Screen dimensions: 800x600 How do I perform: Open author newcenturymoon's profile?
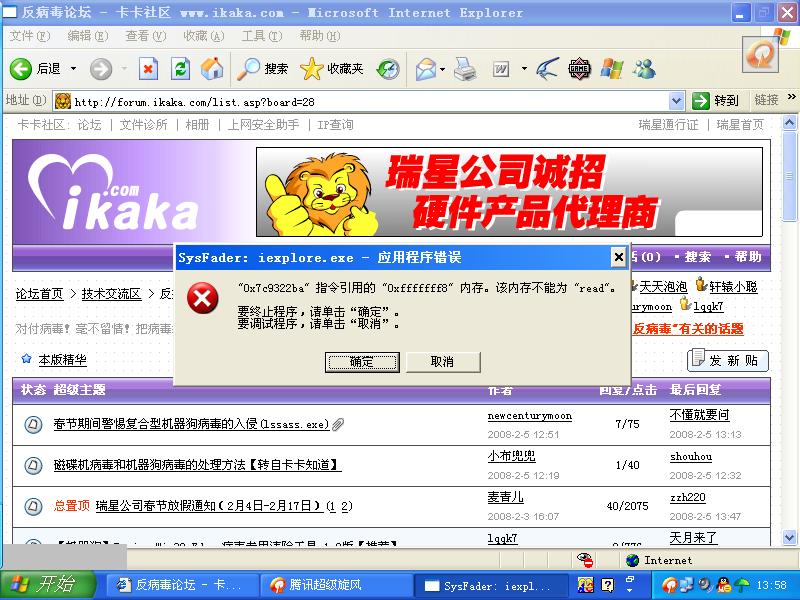click(x=530, y=416)
